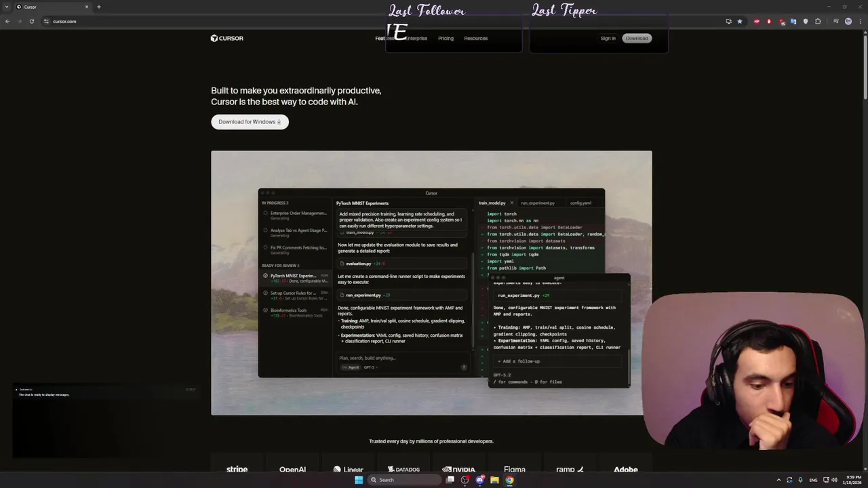Open the red hand ad blocker extension

(x=769, y=21)
